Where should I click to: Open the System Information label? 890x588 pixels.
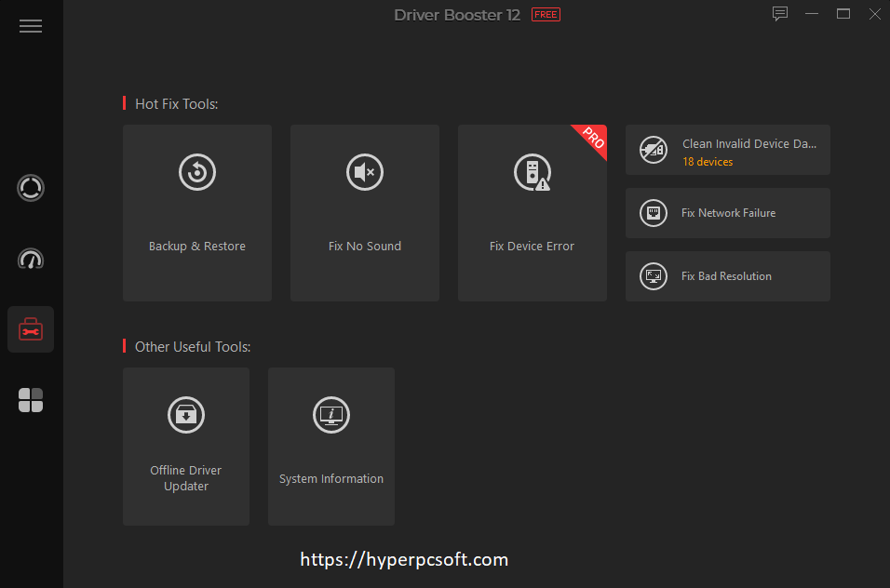331,479
